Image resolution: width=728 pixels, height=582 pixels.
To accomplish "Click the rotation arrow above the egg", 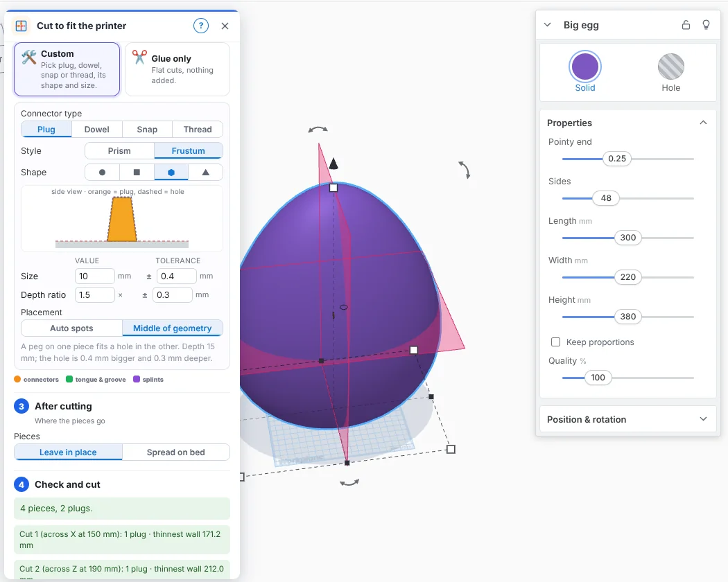I will pos(318,130).
